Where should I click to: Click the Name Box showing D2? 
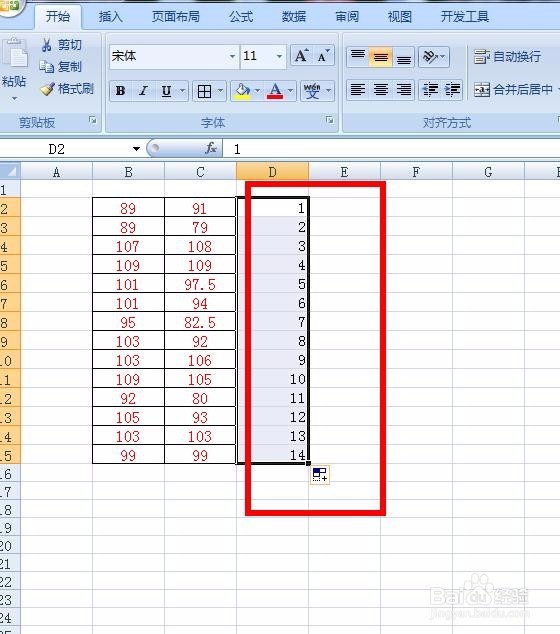click(x=67, y=149)
